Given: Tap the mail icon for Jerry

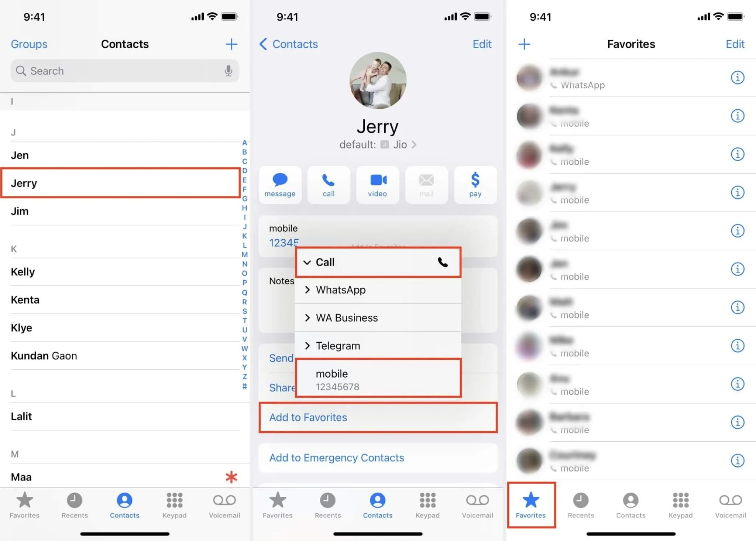Looking at the screenshot, I should pyautogui.click(x=425, y=185).
